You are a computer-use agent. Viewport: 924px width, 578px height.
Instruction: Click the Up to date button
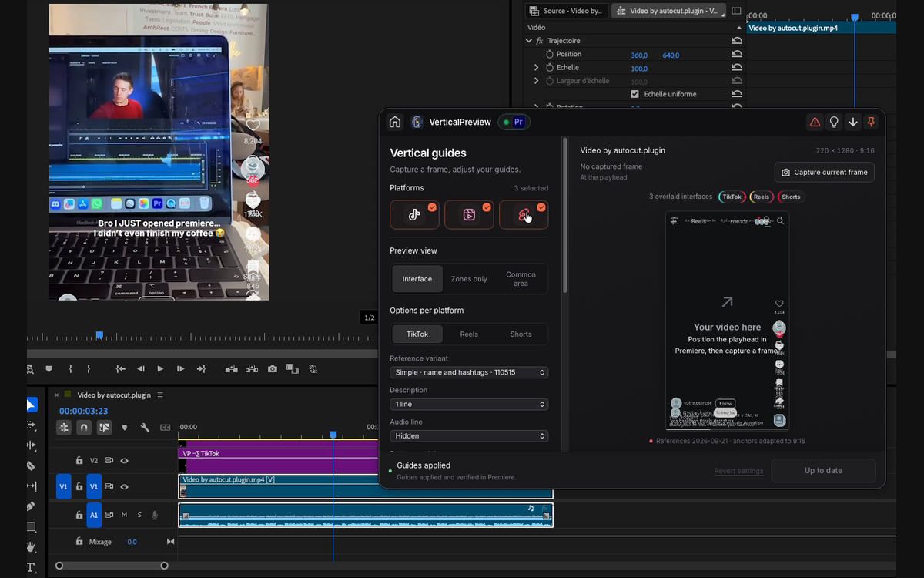(x=823, y=471)
